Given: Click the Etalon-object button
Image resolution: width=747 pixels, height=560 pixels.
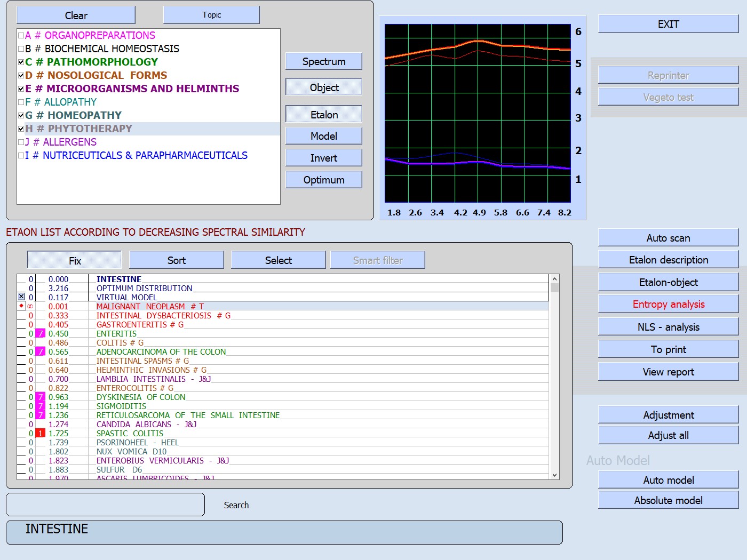Looking at the screenshot, I should [x=668, y=282].
